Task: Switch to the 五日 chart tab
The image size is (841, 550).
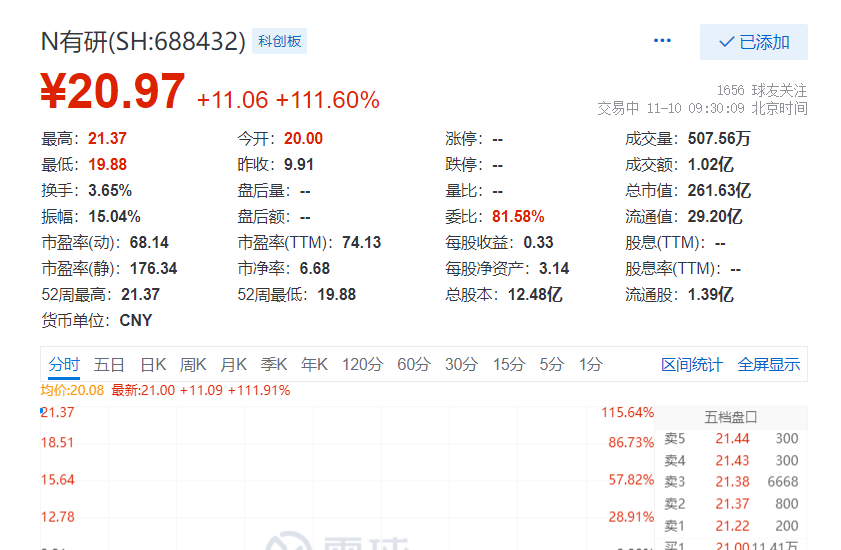Action: [109, 365]
